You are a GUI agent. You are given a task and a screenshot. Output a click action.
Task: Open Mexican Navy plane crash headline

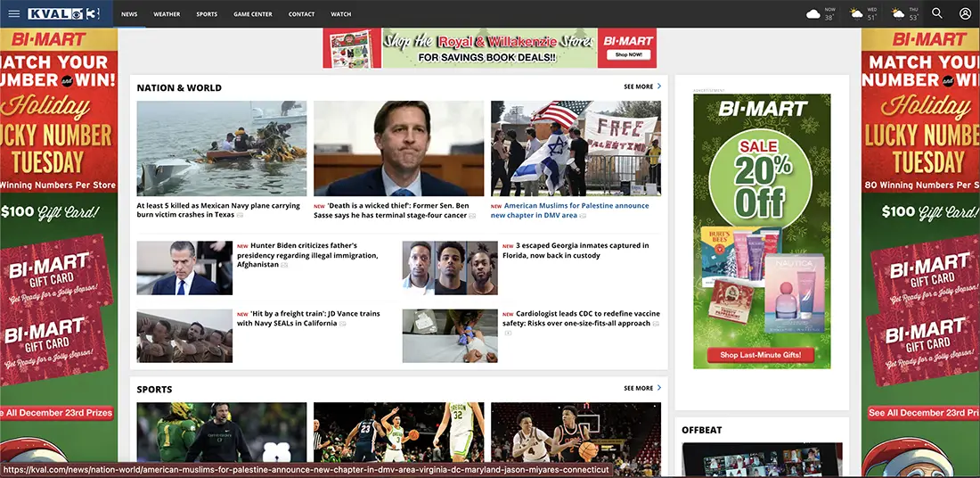[219, 210]
